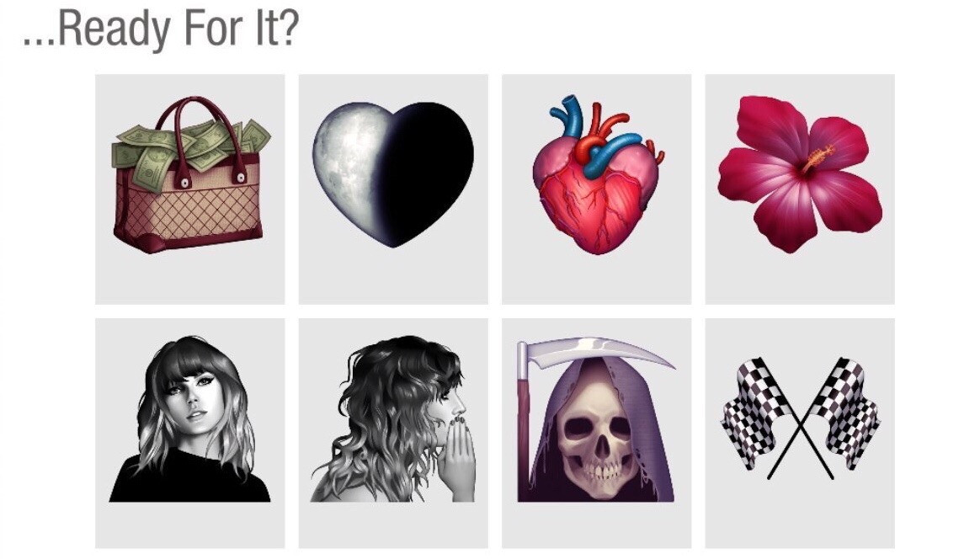
Task: Choose the front-facing woman portrait sticker
Action: 190,433
